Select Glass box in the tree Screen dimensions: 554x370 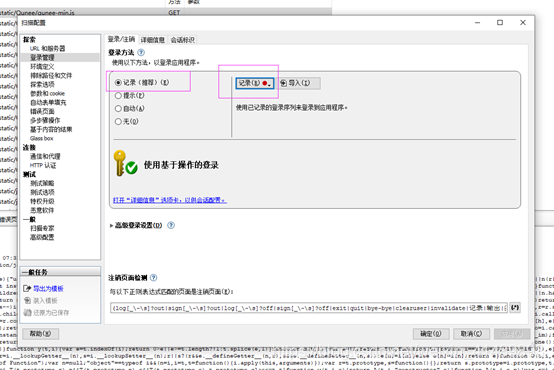(x=42, y=138)
